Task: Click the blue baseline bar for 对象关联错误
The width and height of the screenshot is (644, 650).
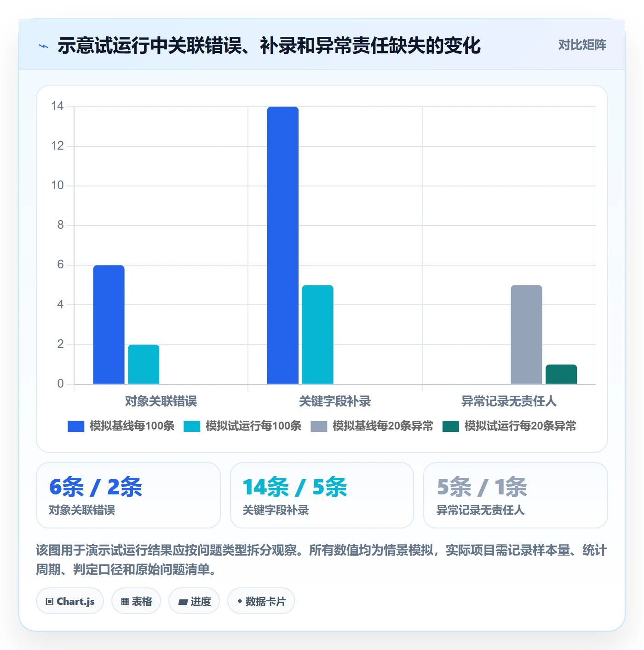Action: point(109,325)
